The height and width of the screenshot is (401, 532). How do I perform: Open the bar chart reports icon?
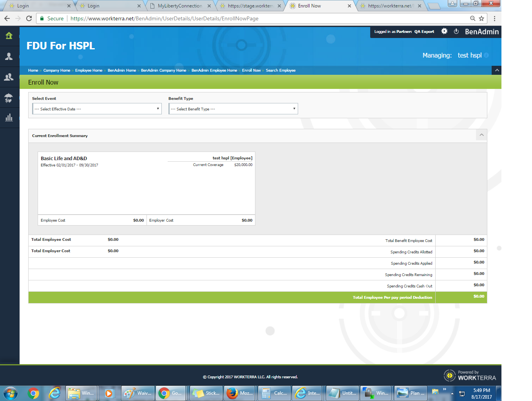pos(9,118)
